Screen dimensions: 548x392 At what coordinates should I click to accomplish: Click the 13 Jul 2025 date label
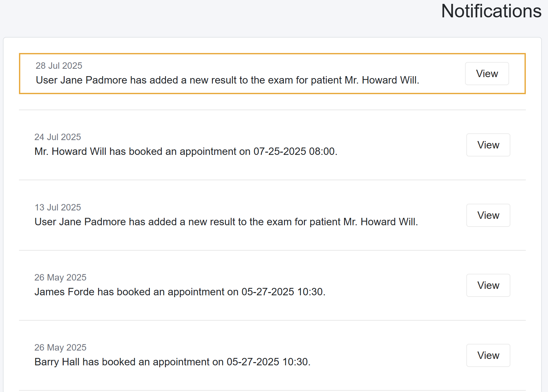coord(58,207)
